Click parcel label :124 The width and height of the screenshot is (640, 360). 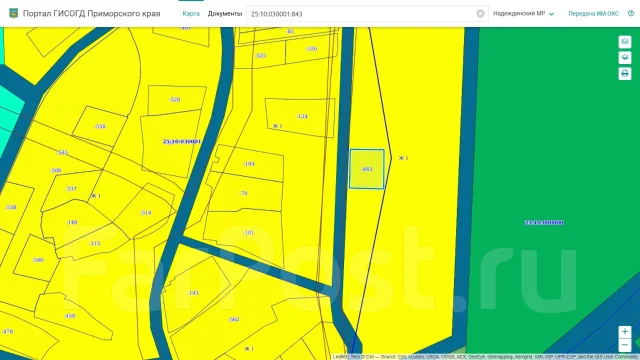point(302,116)
